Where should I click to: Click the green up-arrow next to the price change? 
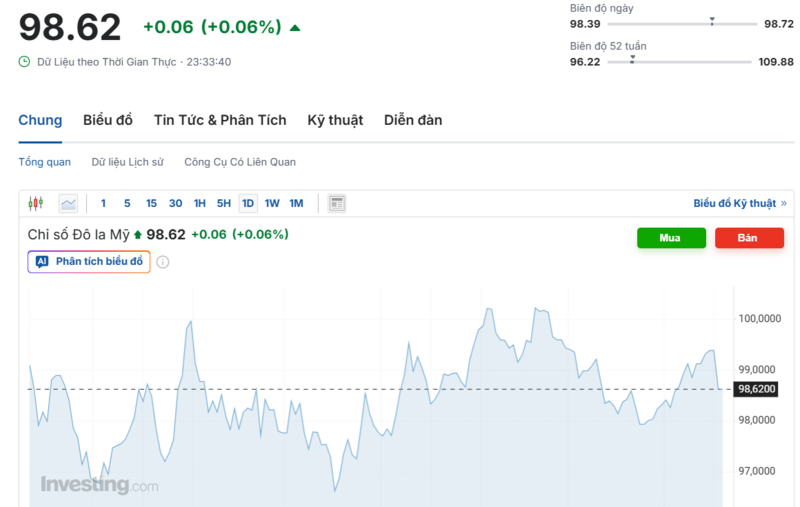[295, 28]
